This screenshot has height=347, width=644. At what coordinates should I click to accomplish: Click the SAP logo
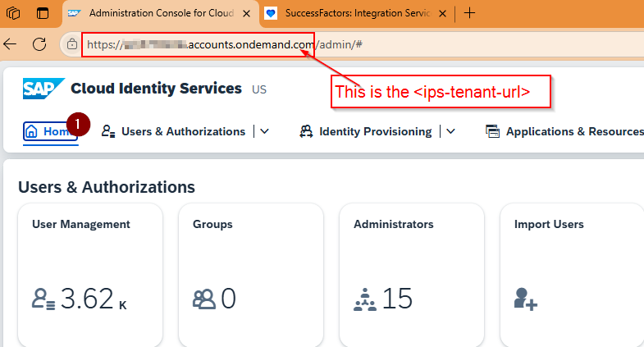click(43, 89)
